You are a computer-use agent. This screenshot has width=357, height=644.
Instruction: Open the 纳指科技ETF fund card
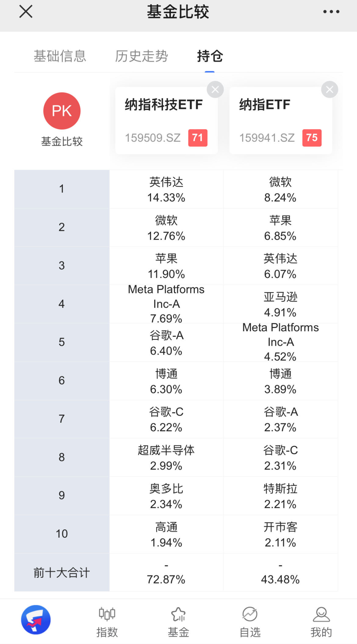[164, 112]
